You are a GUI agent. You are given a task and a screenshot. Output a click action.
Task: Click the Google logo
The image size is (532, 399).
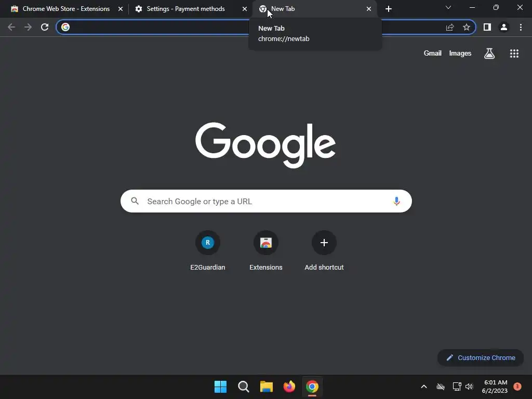click(265, 145)
